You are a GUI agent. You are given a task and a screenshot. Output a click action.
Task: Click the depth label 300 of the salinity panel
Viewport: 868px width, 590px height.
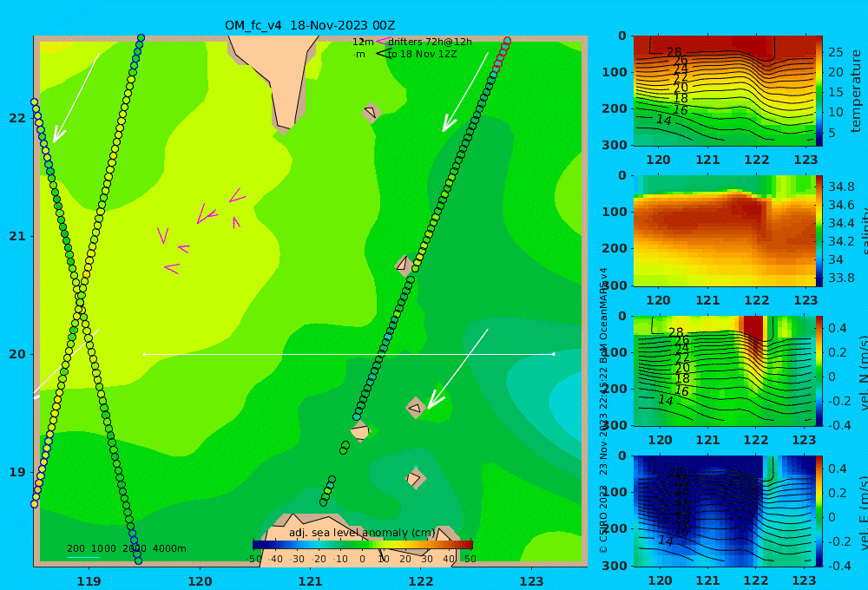pos(615,285)
